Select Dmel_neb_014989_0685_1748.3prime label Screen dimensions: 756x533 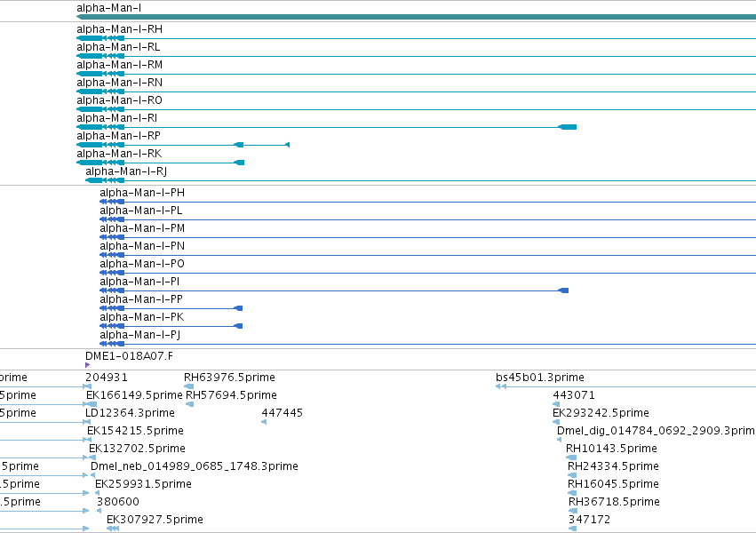[195, 467]
